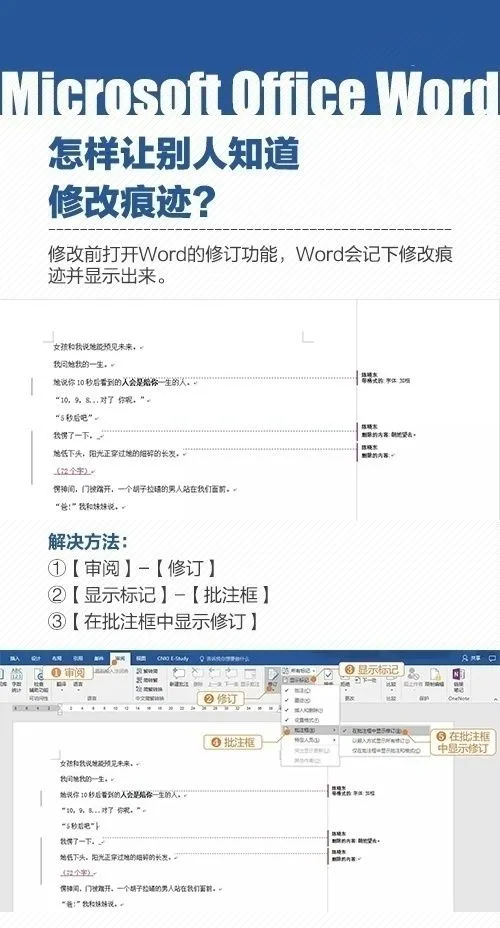Click the accept changes checkmark icon

[328, 676]
